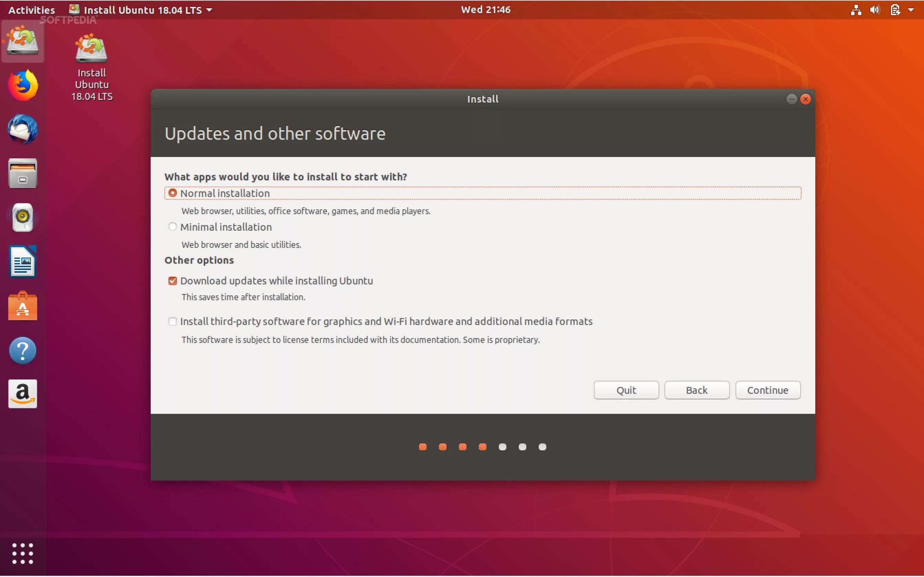Open LibreOffice Writer from the dock
The image size is (924, 577).
click(x=22, y=262)
